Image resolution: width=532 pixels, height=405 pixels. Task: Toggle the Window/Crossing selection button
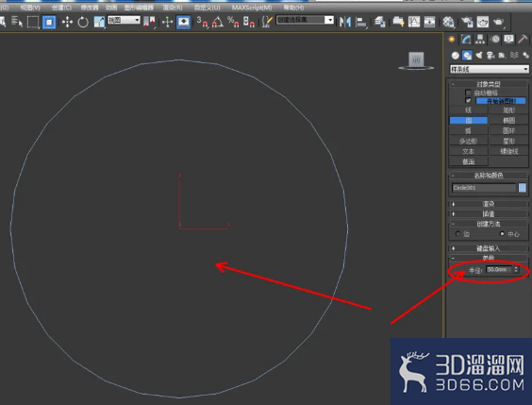click(x=49, y=22)
